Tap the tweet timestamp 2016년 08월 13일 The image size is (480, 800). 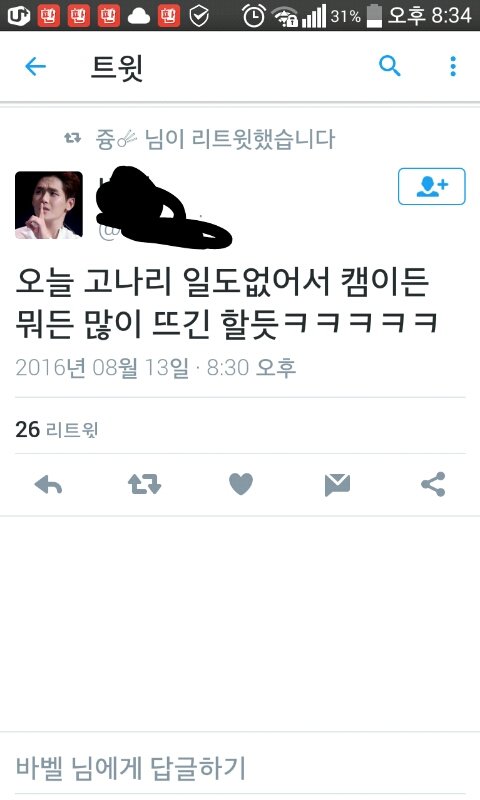pyautogui.click(x=102, y=367)
